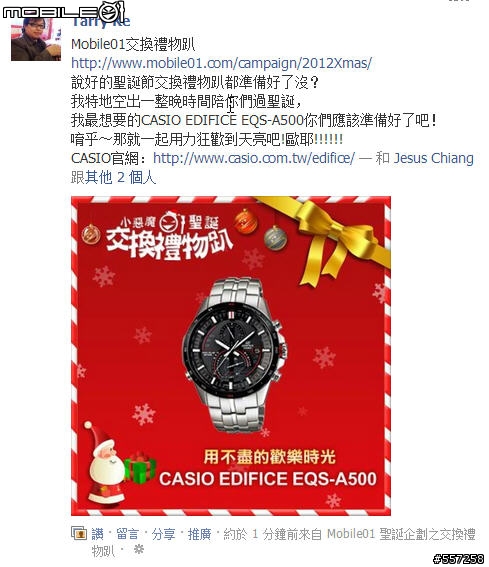Open the CASIO edifice website link

click(254, 158)
